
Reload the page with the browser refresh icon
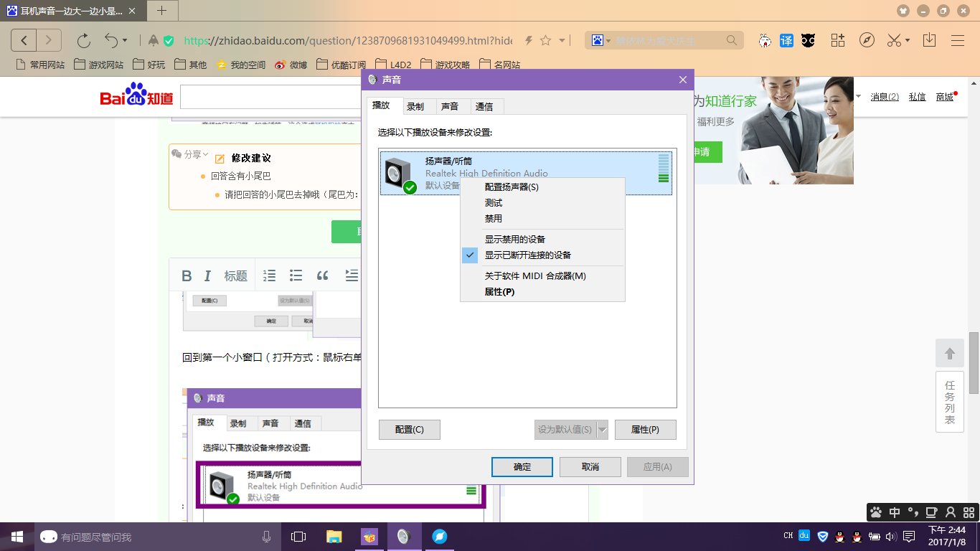tap(83, 40)
